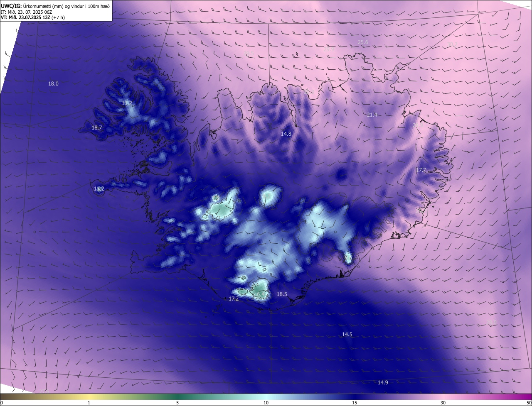The height and width of the screenshot is (406, 532).
Task: Click the faint 29.9 value north of Iceland
Action: (329, 49)
